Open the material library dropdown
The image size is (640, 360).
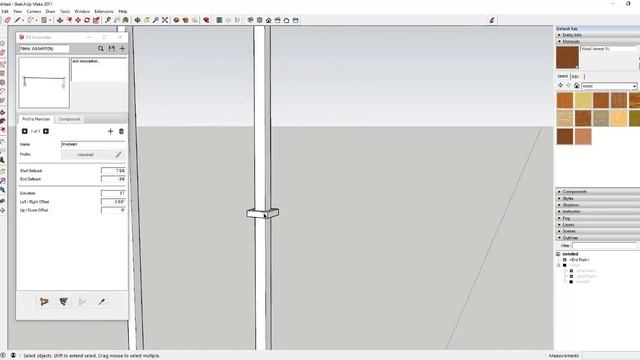[x=634, y=86]
